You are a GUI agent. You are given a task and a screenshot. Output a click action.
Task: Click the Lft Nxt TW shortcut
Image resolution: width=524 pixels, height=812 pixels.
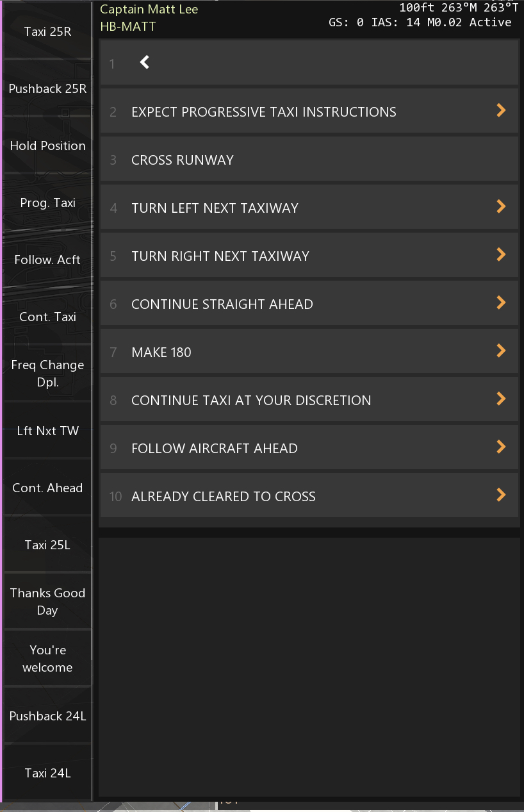tap(47, 431)
